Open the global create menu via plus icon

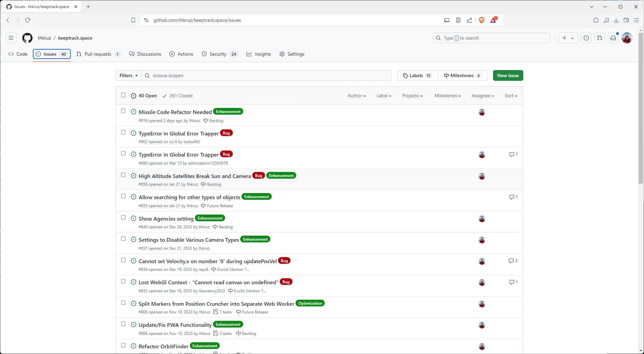coord(565,38)
